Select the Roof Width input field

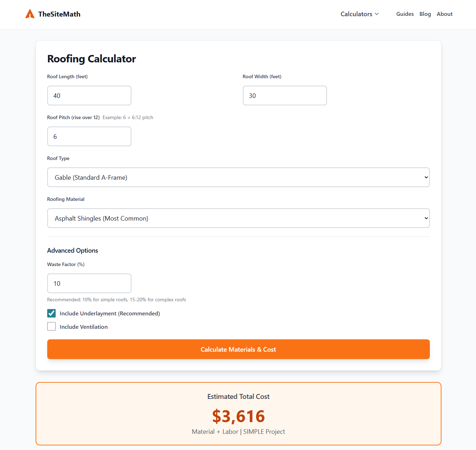click(x=285, y=95)
